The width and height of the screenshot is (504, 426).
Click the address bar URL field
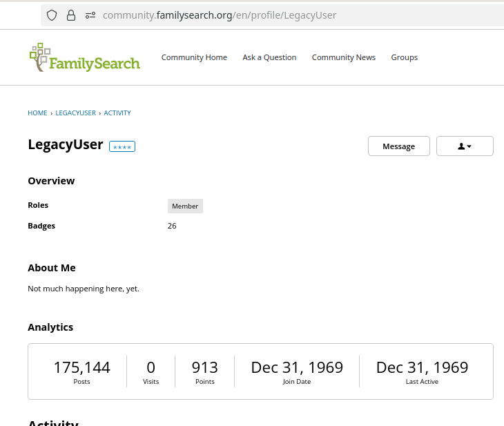(x=272, y=15)
